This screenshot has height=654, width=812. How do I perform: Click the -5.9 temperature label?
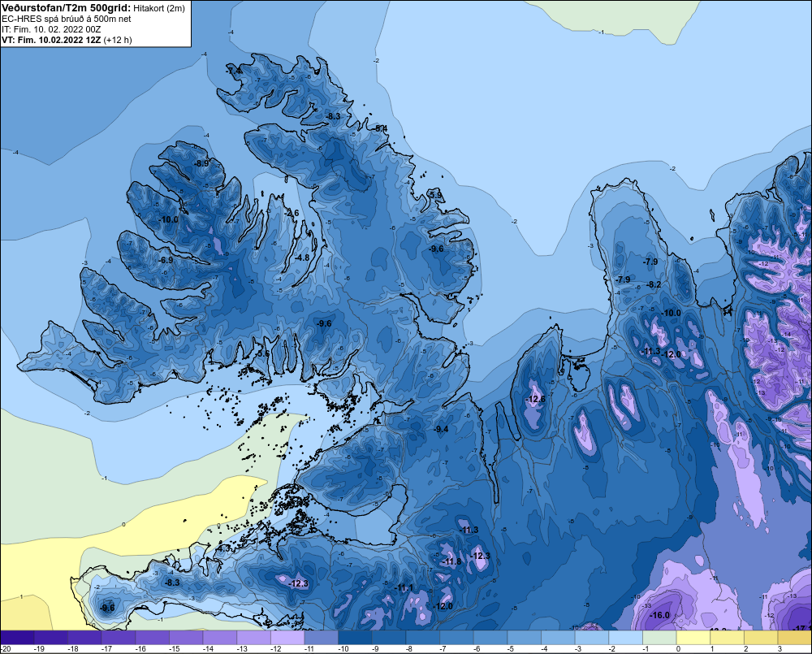point(436,195)
